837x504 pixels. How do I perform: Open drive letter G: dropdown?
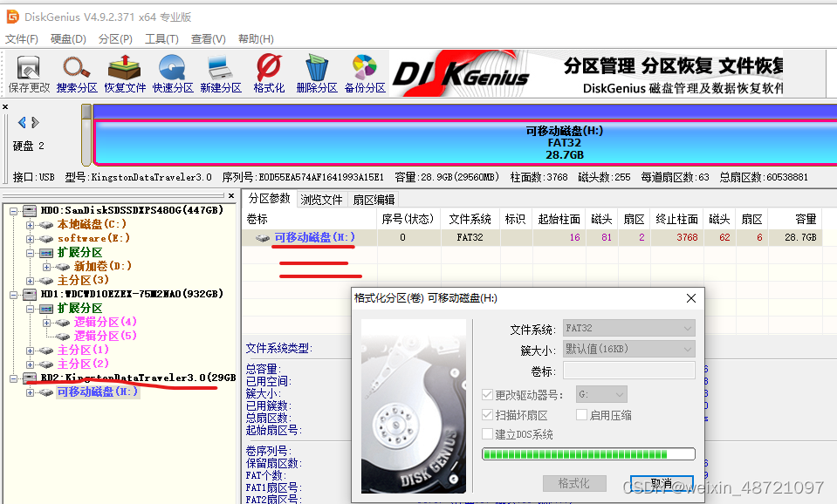(601, 395)
